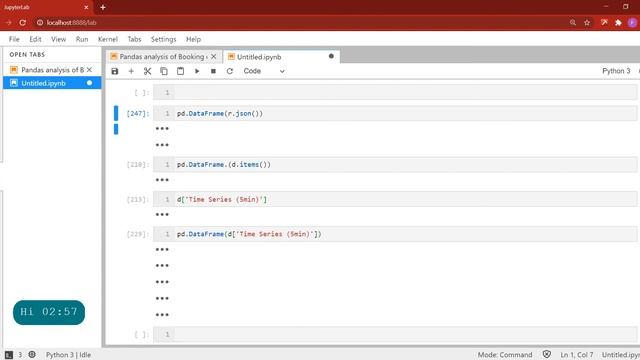Open the File menu

click(14, 39)
